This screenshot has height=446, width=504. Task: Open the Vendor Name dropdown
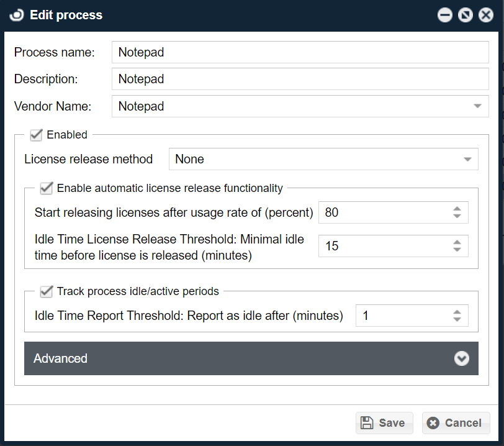coord(477,106)
